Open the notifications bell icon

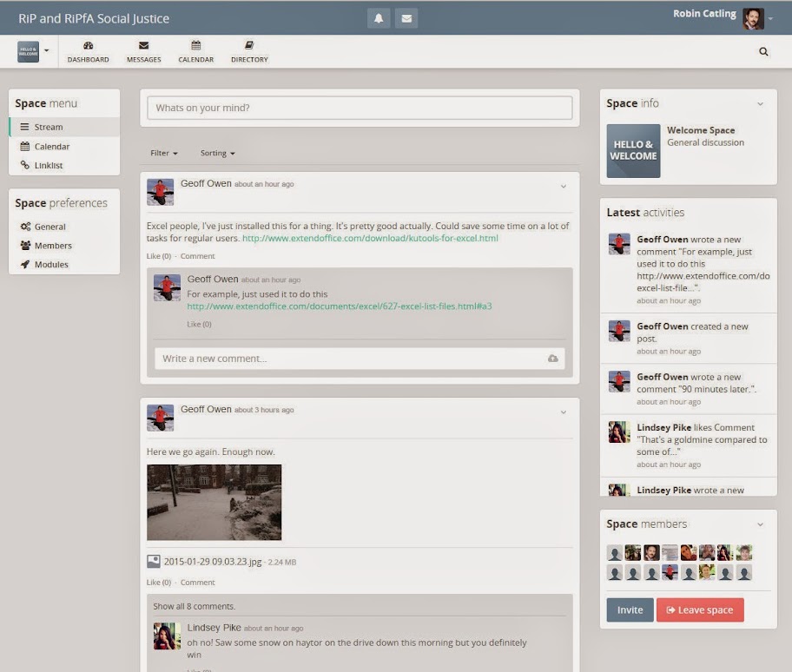(379, 19)
